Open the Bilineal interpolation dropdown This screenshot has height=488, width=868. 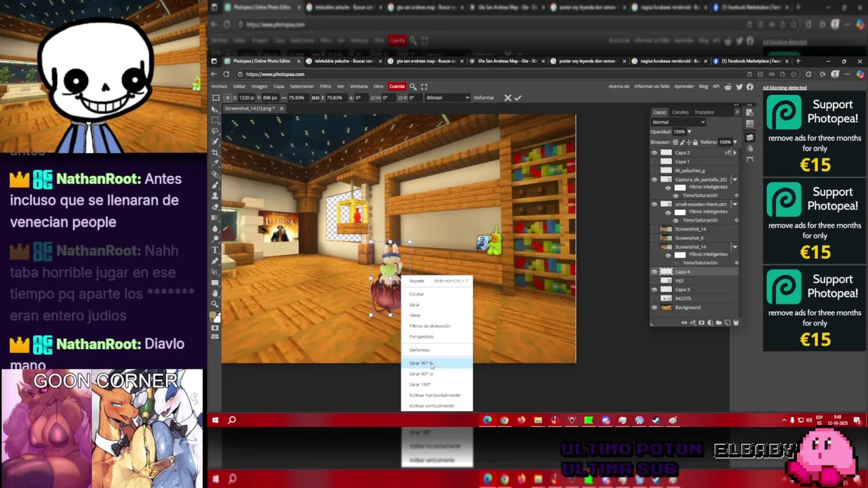click(447, 98)
